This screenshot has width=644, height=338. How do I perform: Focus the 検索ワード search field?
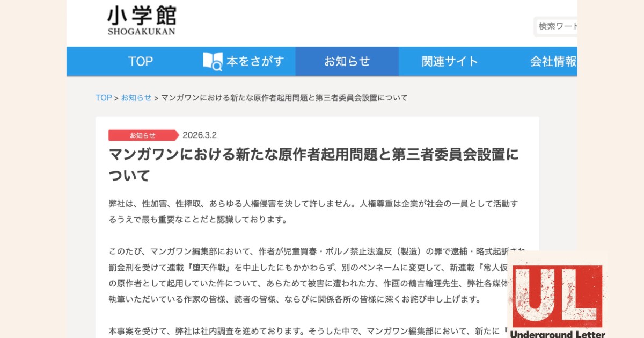(x=556, y=26)
